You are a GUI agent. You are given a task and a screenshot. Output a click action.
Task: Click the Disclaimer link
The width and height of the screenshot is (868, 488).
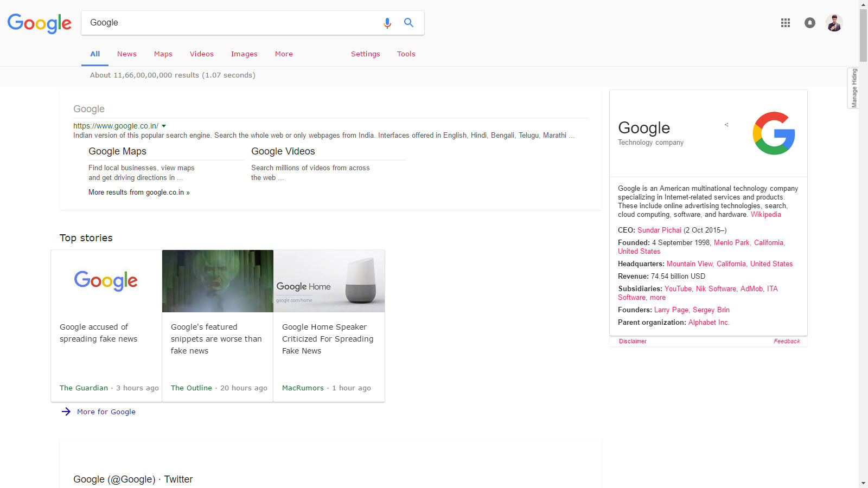pos(633,341)
